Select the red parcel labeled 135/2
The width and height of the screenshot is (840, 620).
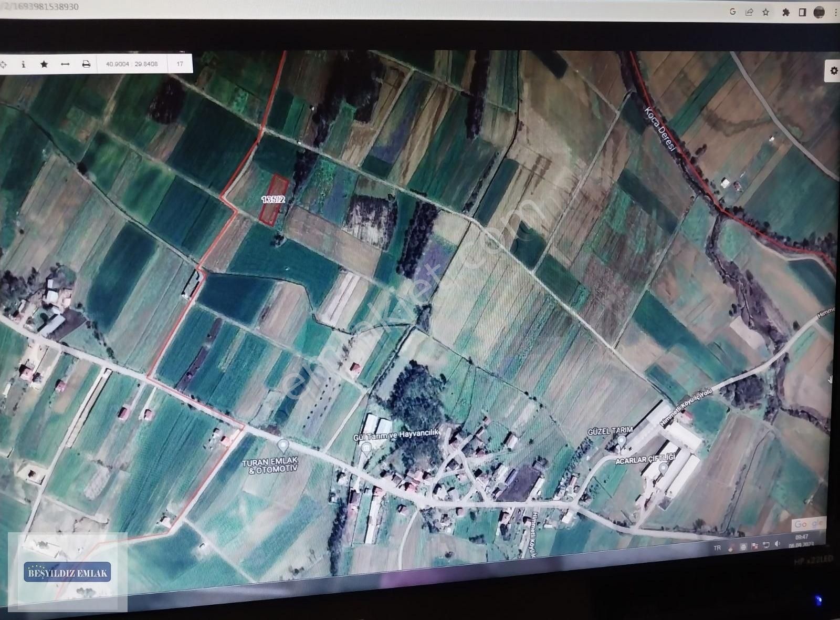click(275, 200)
